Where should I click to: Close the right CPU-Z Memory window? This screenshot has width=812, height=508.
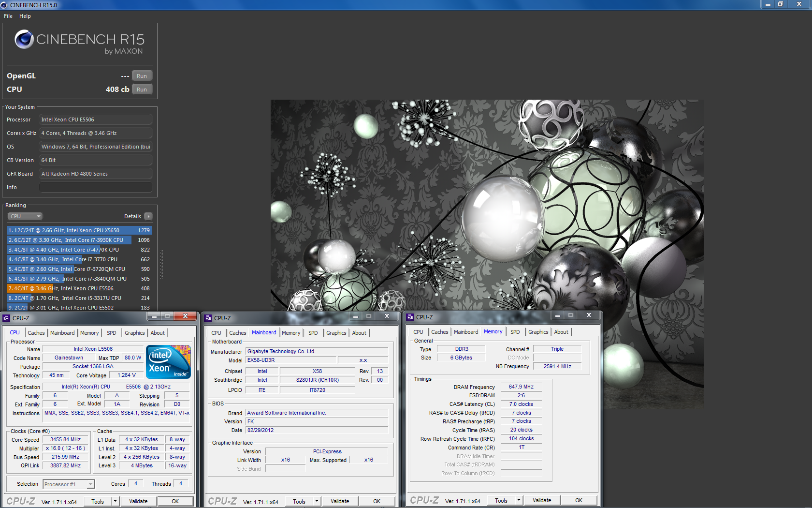(x=588, y=315)
